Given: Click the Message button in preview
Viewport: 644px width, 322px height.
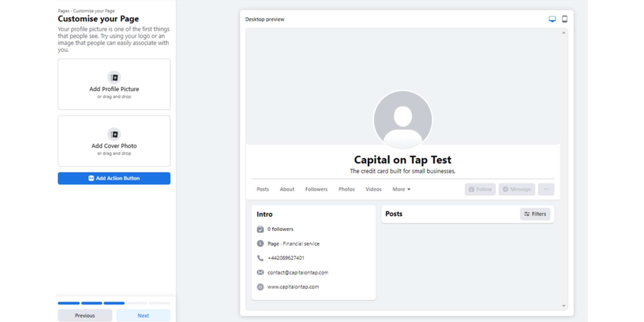Looking at the screenshot, I should point(517,189).
